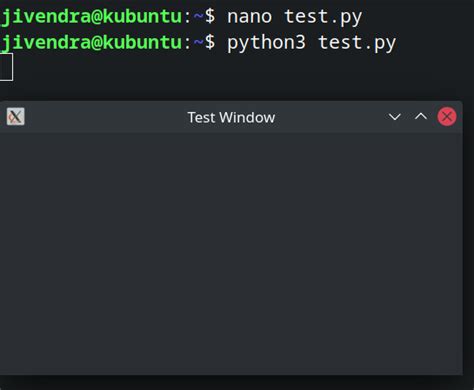Click the "Test Window" title text
474x390 pixels.
coord(231,117)
